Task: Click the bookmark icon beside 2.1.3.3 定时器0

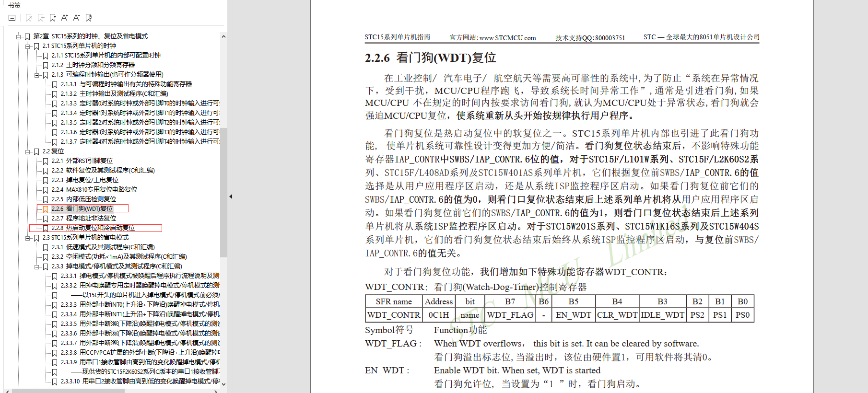Action: click(55, 104)
